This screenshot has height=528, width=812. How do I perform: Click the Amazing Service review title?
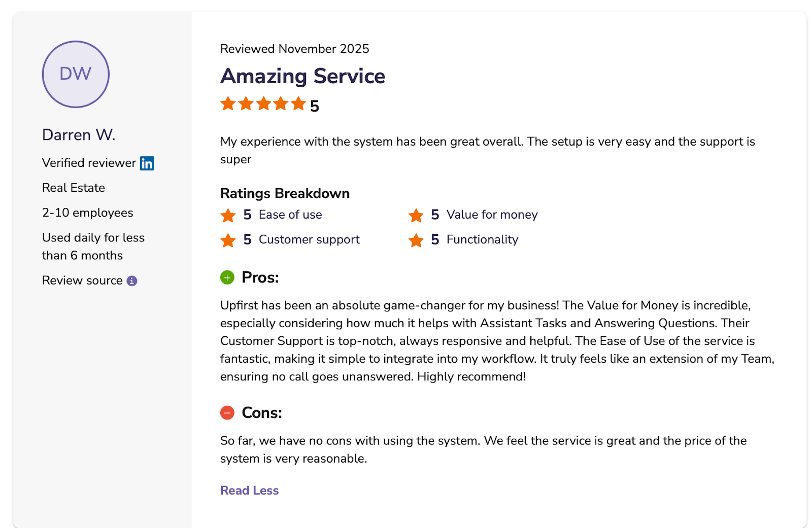coord(302,76)
